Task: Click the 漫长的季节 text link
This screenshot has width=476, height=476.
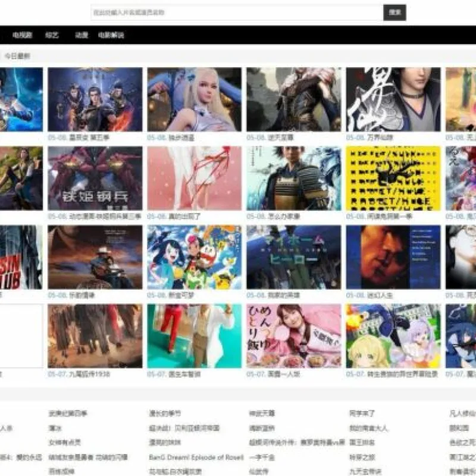Action: pyautogui.click(x=165, y=413)
